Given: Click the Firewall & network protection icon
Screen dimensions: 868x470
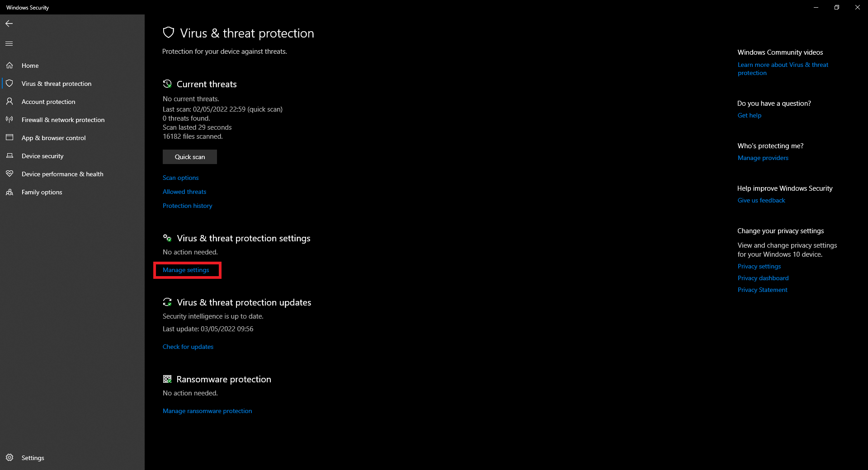Looking at the screenshot, I should coord(9,120).
